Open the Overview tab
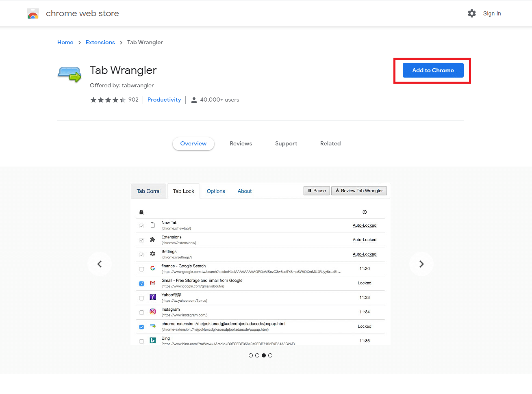532x394 pixels. tap(193, 144)
